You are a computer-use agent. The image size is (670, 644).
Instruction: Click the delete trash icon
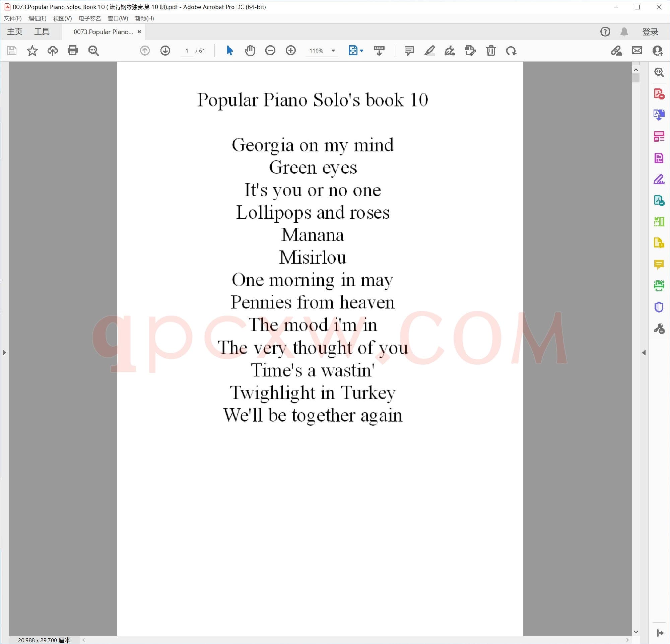[491, 51]
